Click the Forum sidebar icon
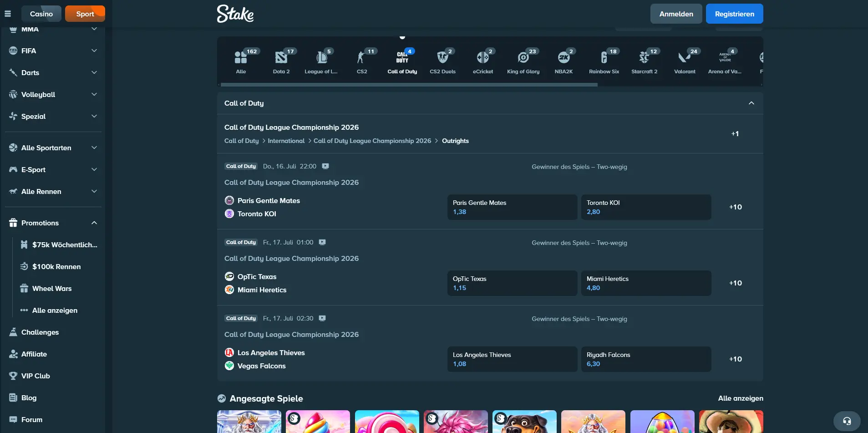The image size is (868, 433). point(13,419)
